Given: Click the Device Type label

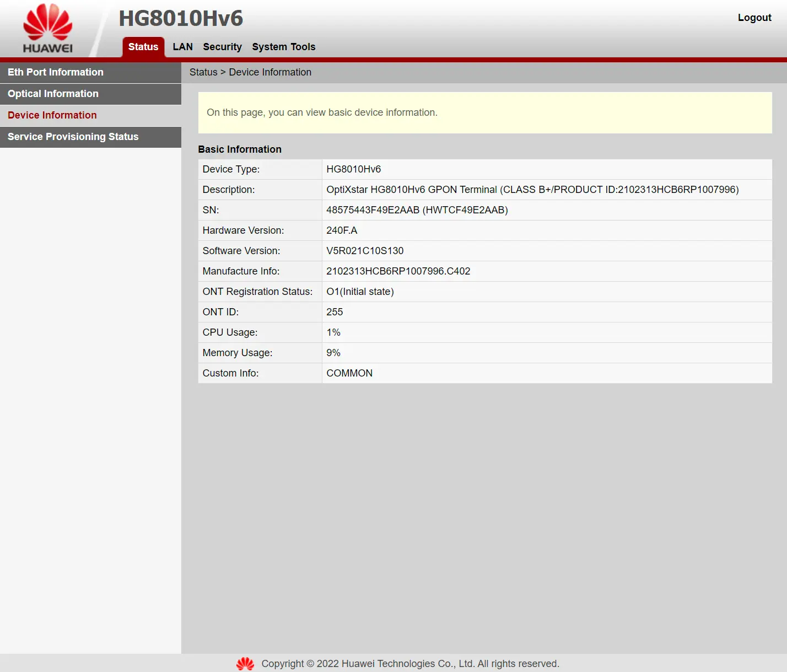Looking at the screenshot, I should (x=231, y=169).
